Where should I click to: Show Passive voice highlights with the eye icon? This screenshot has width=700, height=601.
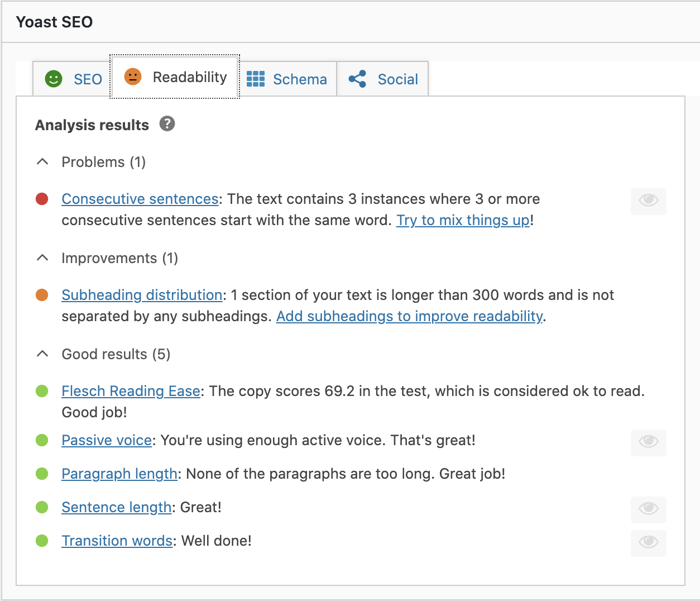[x=648, y=442]
